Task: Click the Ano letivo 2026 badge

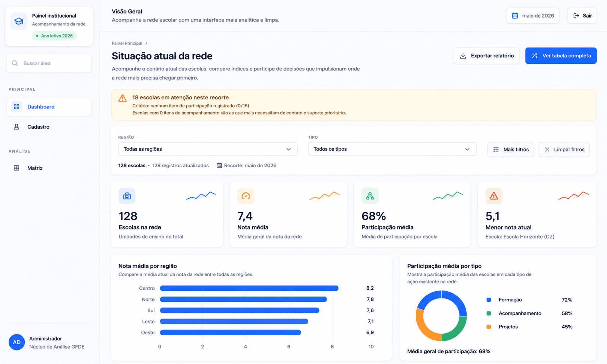Action: (54, 36)
